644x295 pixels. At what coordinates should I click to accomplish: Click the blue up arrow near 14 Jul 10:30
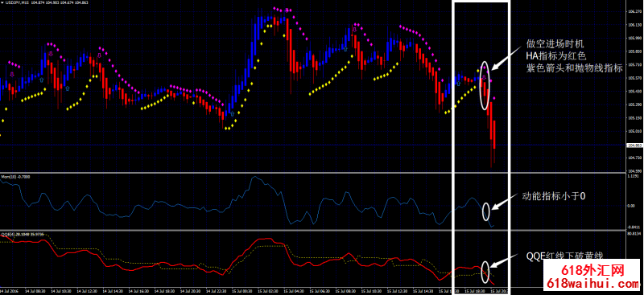tap(68, 88)
